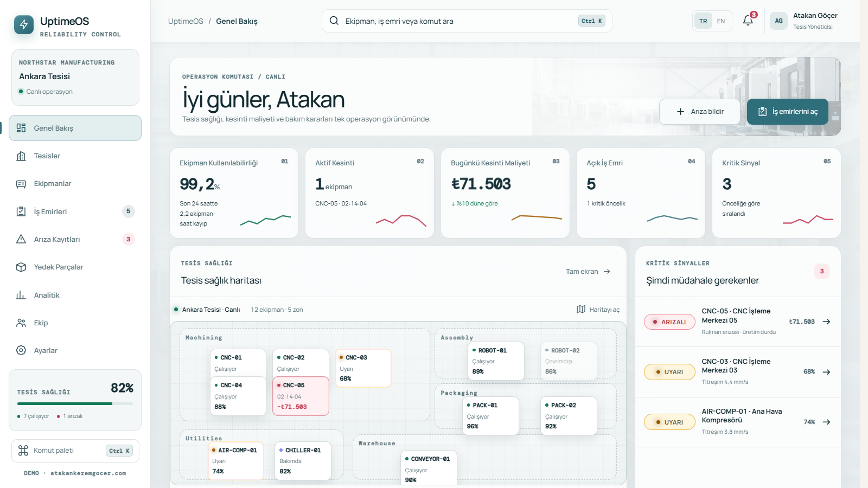
Task: Select the CNC-03 warning machine card
Action: click(363, 368)
